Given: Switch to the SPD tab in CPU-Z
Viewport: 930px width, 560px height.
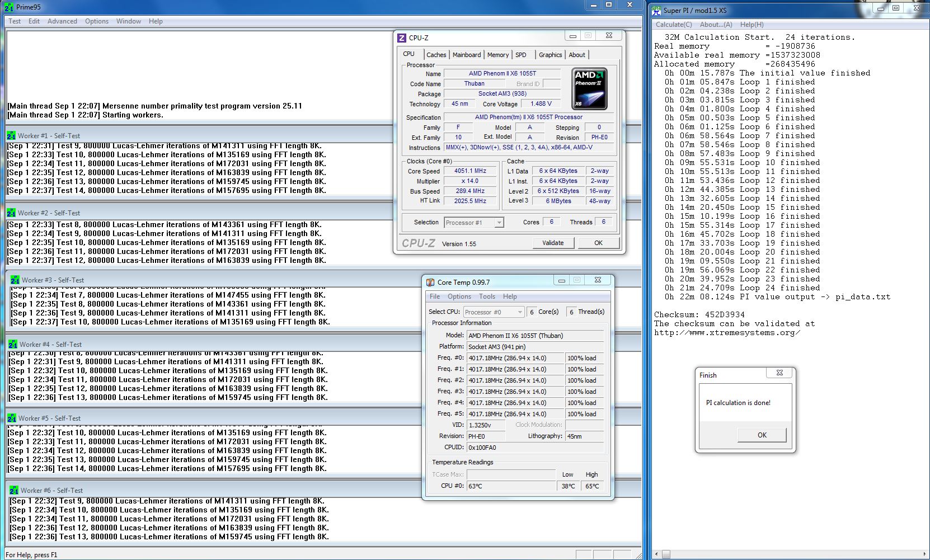Looking at the screenshot, I should (x=521, y=55).
